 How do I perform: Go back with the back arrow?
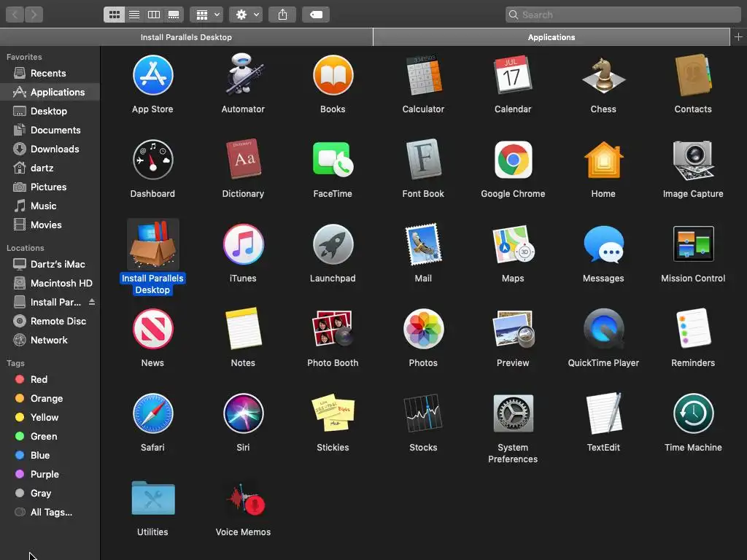coord(15,15)
